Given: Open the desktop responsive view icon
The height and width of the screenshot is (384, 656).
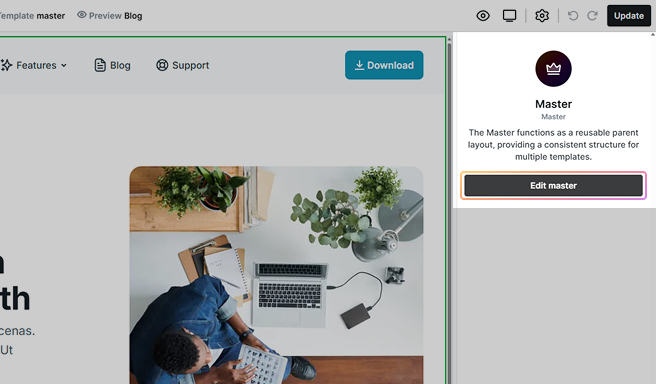Looking at the screenshot, I should click(509, 16).
